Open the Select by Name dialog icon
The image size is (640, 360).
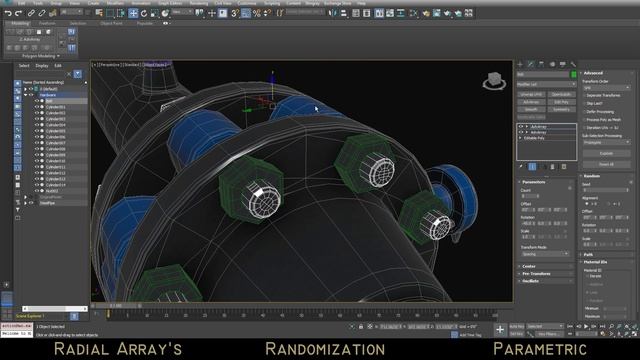(99, 13)
